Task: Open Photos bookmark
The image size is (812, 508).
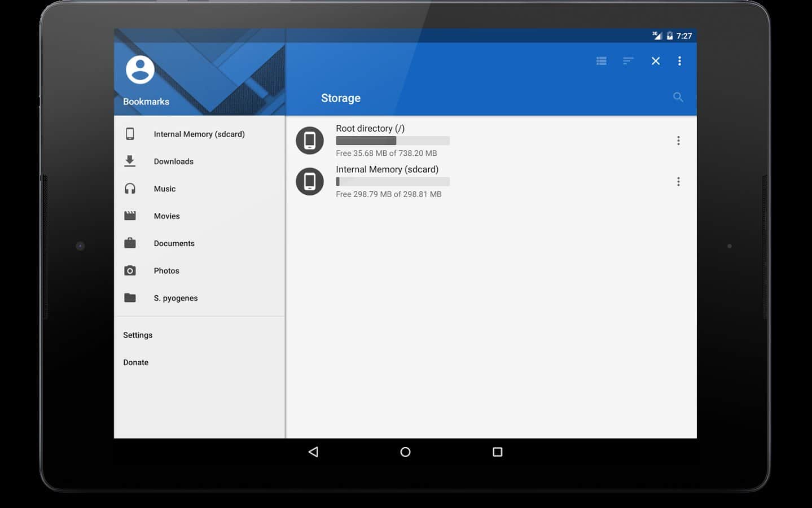Action: (166, 271)
